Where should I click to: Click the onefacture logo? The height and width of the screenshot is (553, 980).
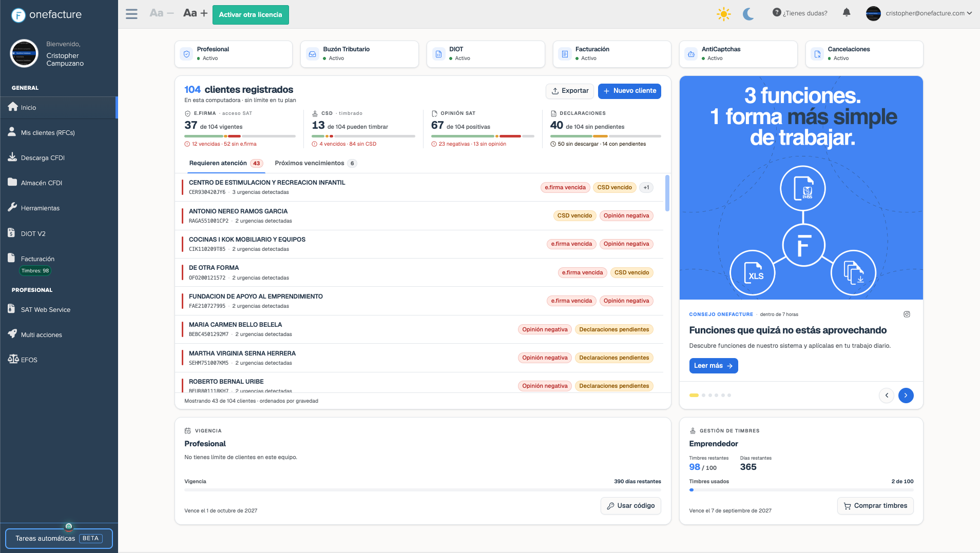pyautogui.click(x=46, y=15)
